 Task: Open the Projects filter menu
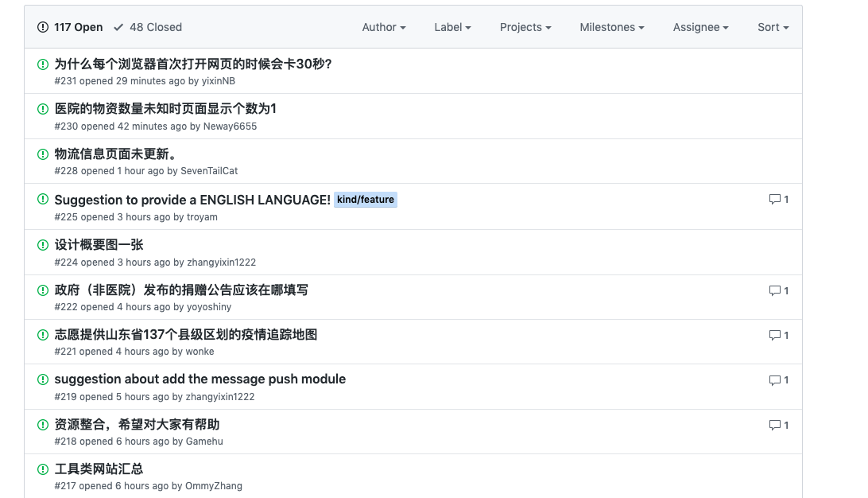pyautogui.click(x=525, y=27)
